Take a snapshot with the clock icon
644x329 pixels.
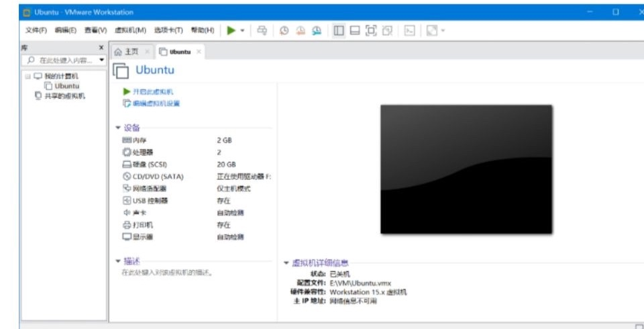(284, 30)
